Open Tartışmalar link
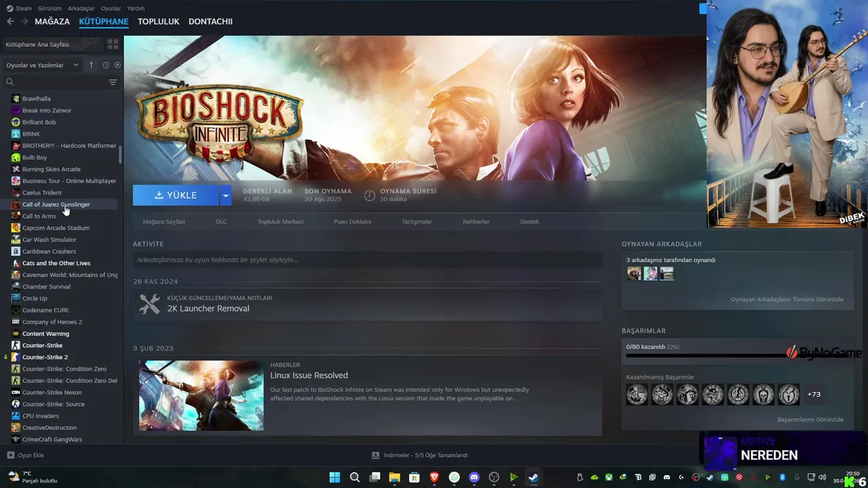Image resolution: width=868 pixels, height=488 pixels. pyautogui.click(x=416, y=222)
